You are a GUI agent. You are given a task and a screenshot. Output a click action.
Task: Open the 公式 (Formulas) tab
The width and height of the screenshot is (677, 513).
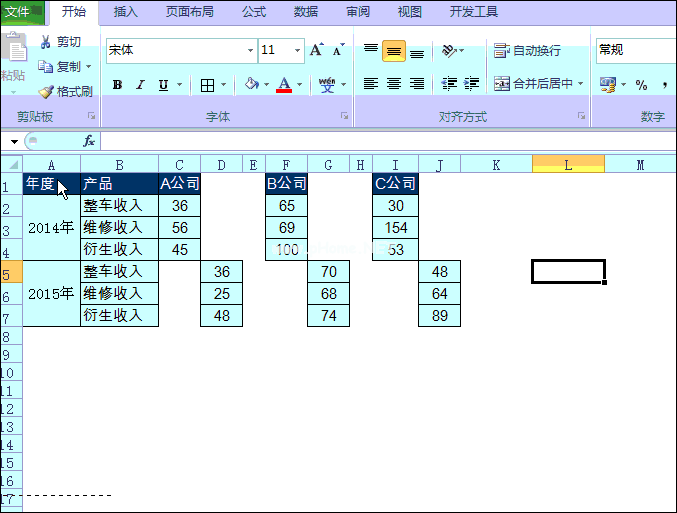click(x=254, y=12)
